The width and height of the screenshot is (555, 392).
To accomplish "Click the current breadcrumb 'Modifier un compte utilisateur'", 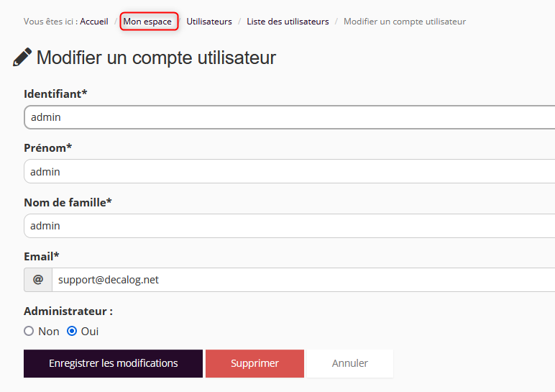I will coord(404,22).
